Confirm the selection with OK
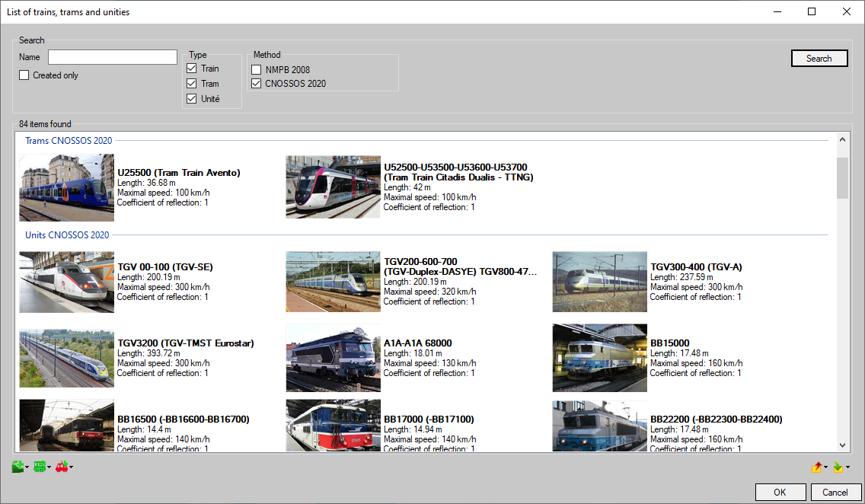 [x=780, y=492]
